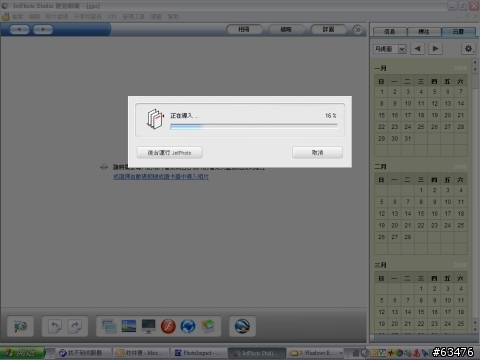This screenshot has height=360, width=480.
Task: Click the stacked windows gallery icon
Action: click(109, 326)
